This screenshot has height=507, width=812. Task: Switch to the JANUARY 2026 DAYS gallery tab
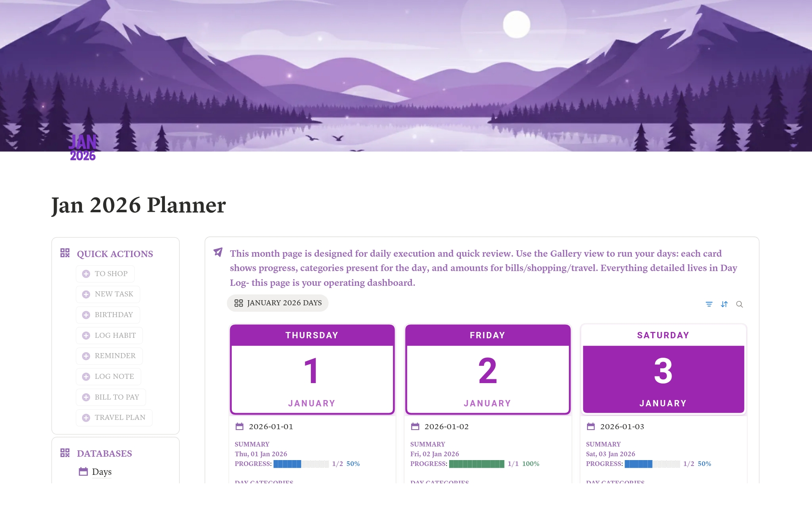click(277, 303)
